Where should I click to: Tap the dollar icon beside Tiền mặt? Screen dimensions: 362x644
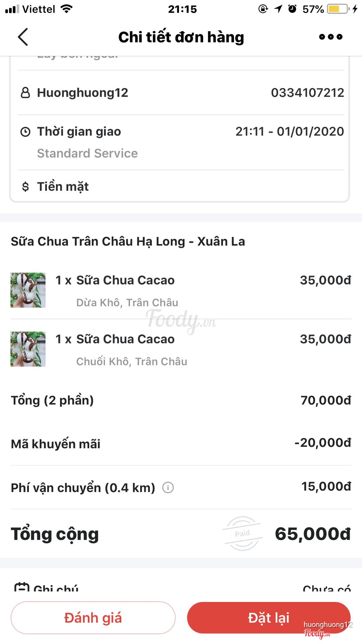pyautogui.click(x=25, y=186)
